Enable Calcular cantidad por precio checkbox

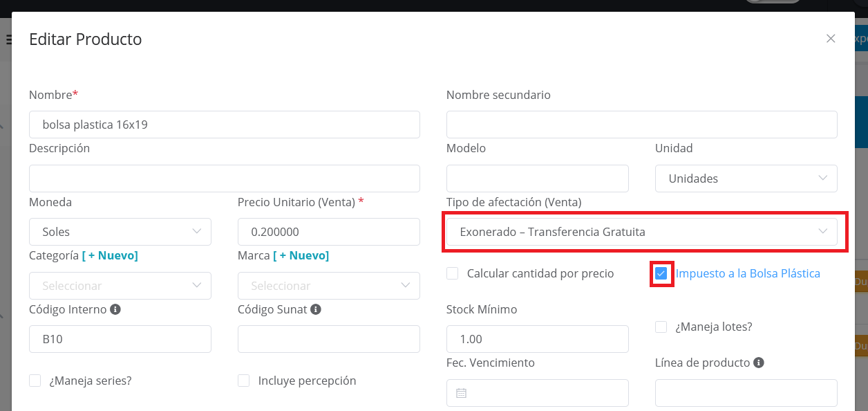point(453,273)
